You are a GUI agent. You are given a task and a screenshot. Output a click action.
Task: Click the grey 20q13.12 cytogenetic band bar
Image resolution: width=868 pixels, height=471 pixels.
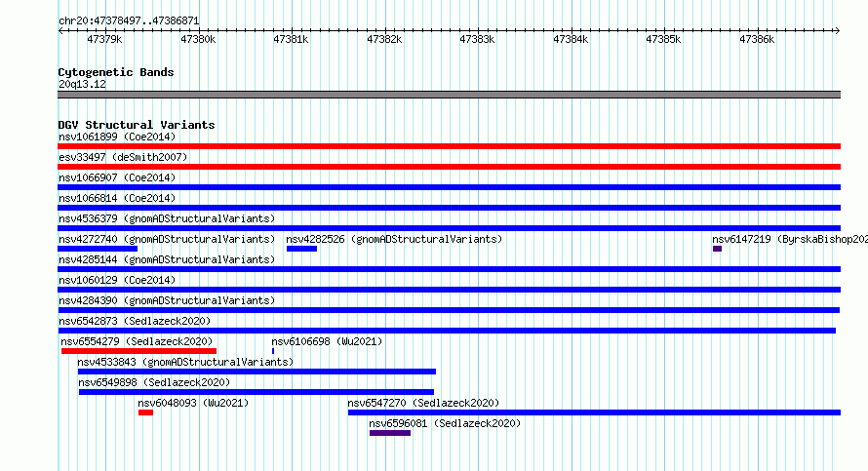[449, 95]
